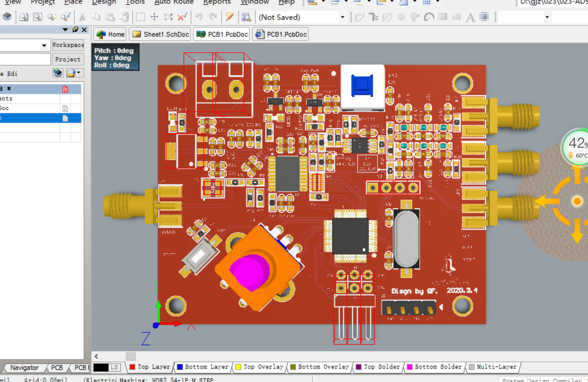Open the layer stack icon in toolbar
Viewport: 588px width, 382px height.
7,17
